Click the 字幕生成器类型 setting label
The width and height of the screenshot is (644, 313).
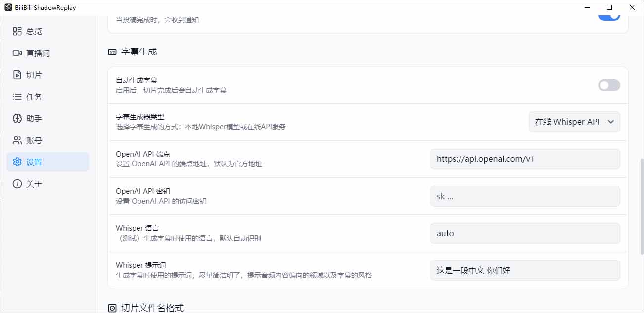coord(140,117)
